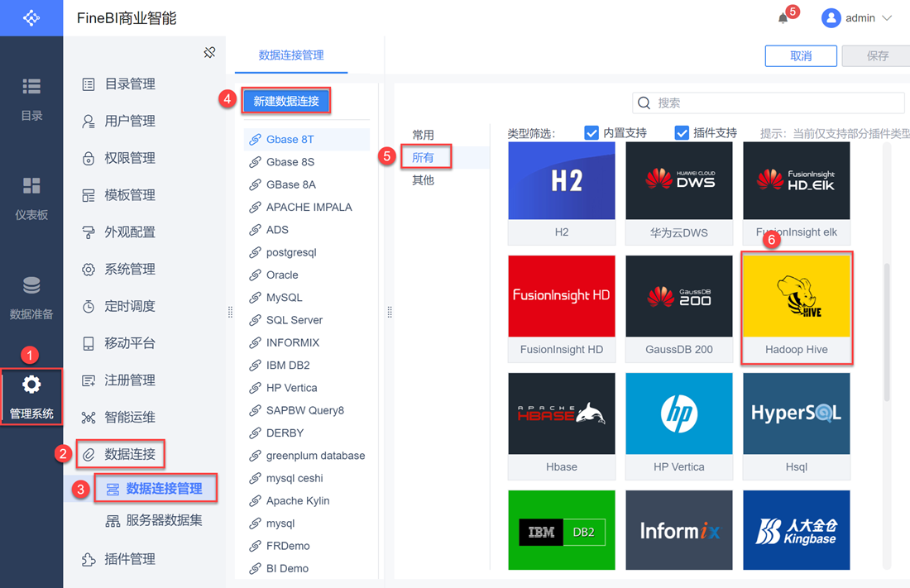Select the Oracle connection

click(306, 275)
